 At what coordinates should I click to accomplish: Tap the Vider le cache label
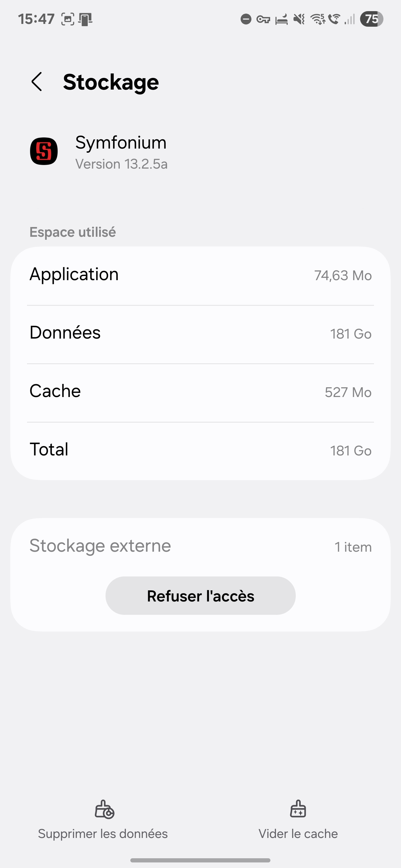[298, 834]
